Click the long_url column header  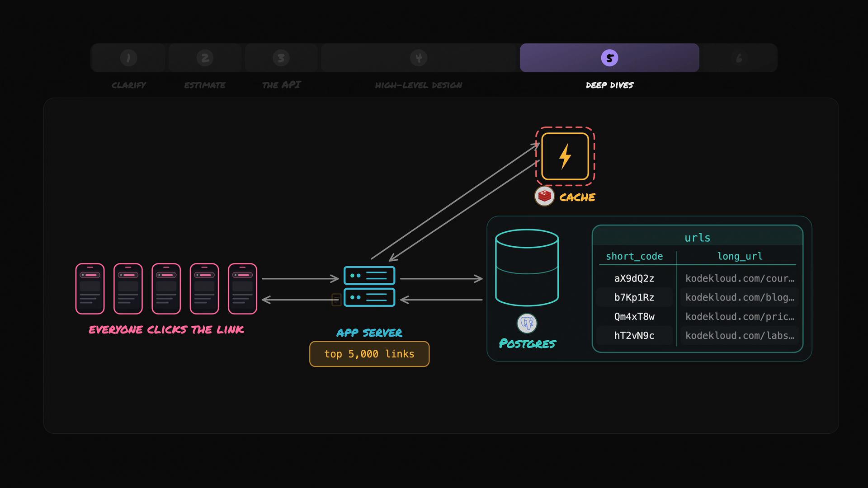coord(740,256)
